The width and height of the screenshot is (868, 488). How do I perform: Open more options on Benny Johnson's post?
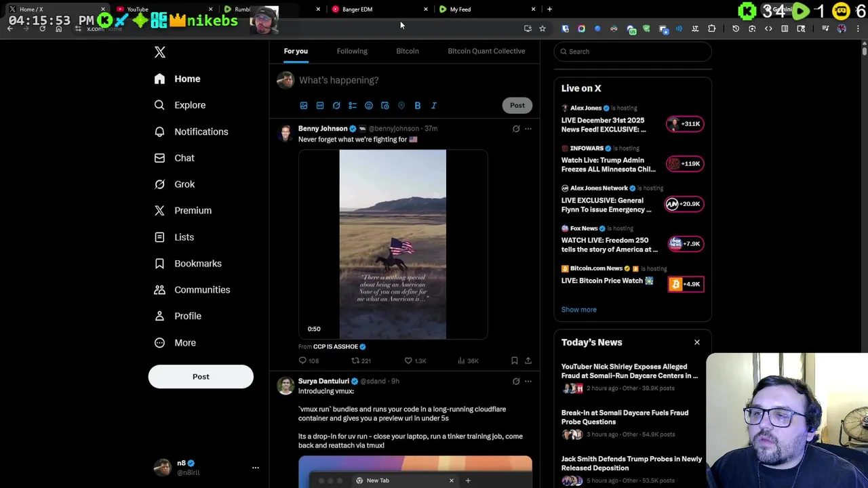tap(528, 129)
